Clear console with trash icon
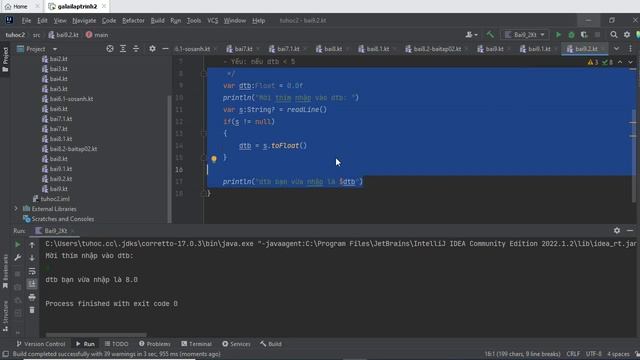The height and width of the screenshot is (360, 640). [x=32, y=310]
